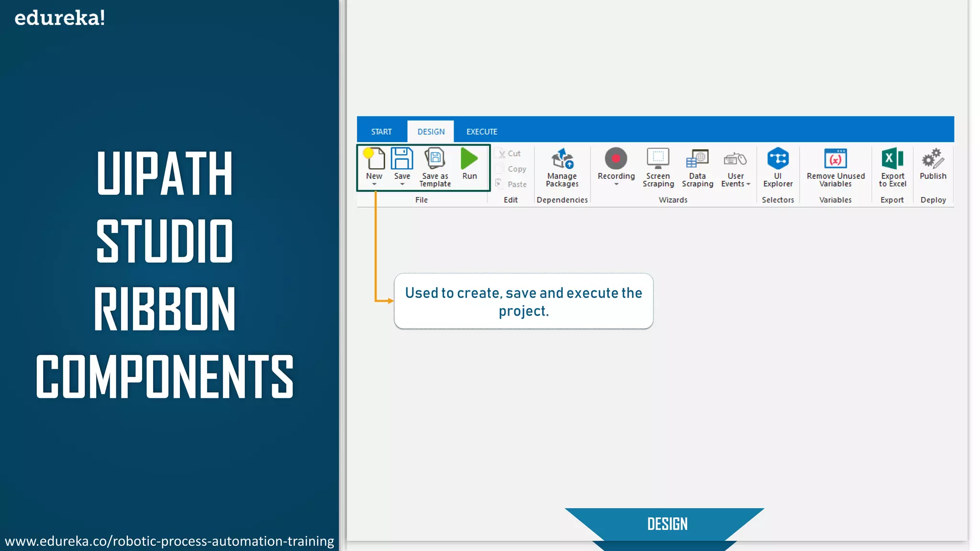Click the red Recording button icon

click(616, 158)
